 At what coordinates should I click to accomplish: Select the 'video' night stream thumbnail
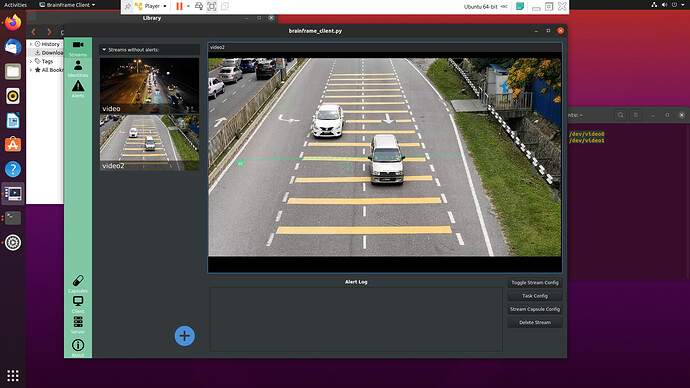point(149,86)
